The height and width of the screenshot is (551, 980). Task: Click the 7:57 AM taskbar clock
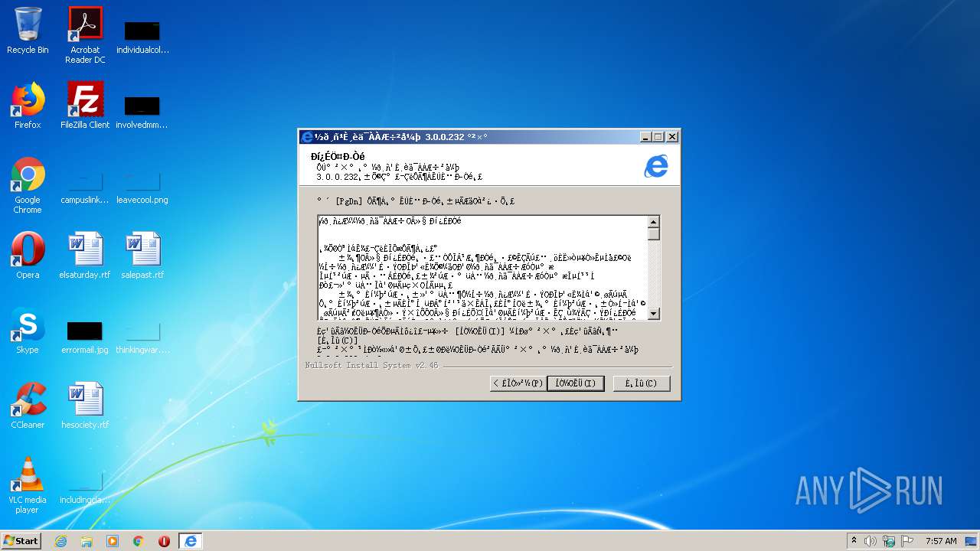coord(941,541)
